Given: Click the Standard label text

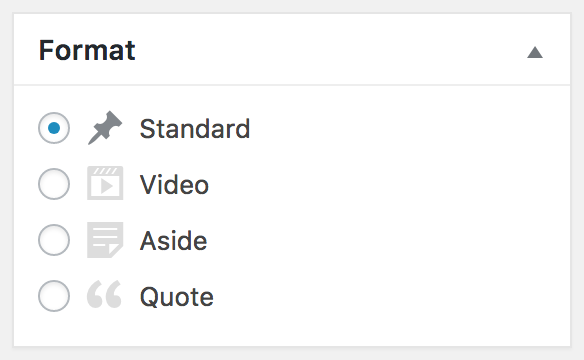Looking at the screenshot, I should coord(195,129).
